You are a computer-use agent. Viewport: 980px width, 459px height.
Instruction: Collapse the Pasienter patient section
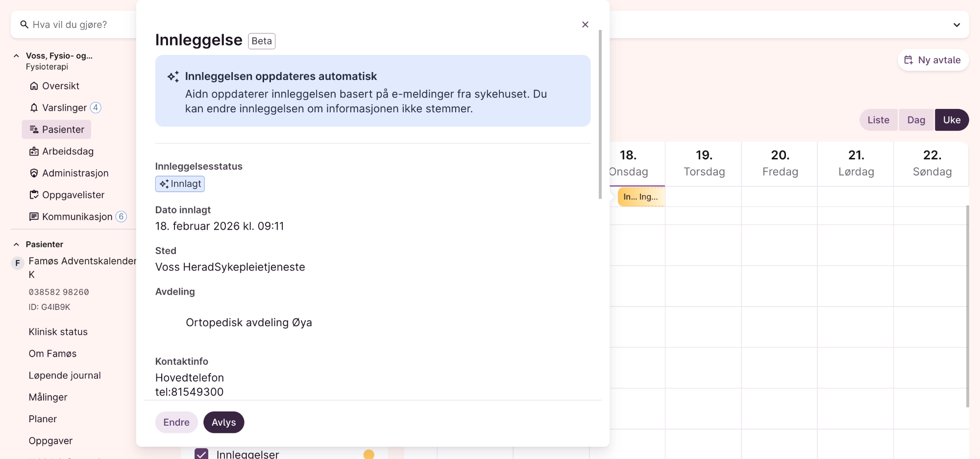point(16,244)
